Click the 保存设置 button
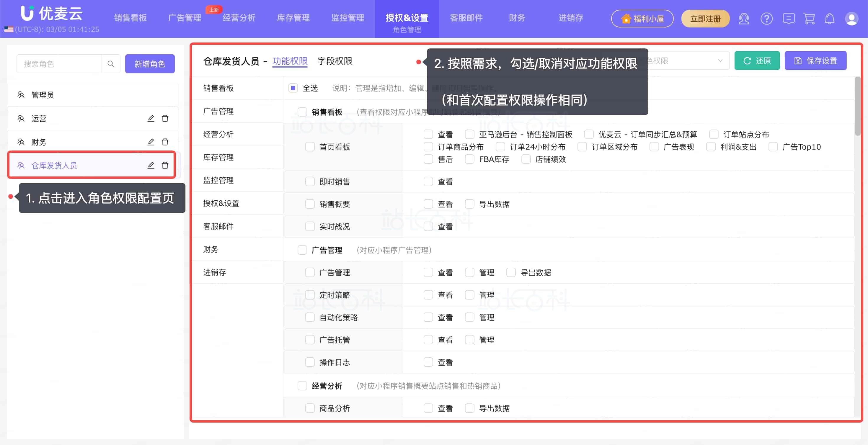This screenshot has height=445, width=868. click(x=815, y=61)
